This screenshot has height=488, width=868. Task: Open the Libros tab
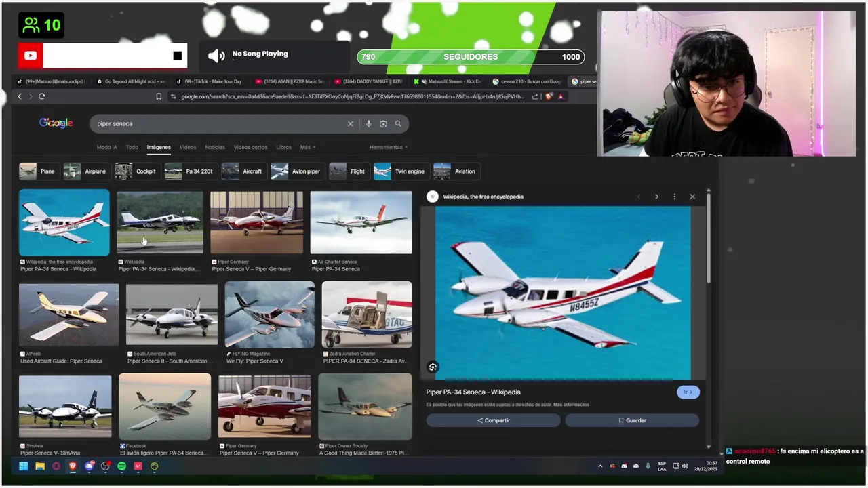coord(283,147)
